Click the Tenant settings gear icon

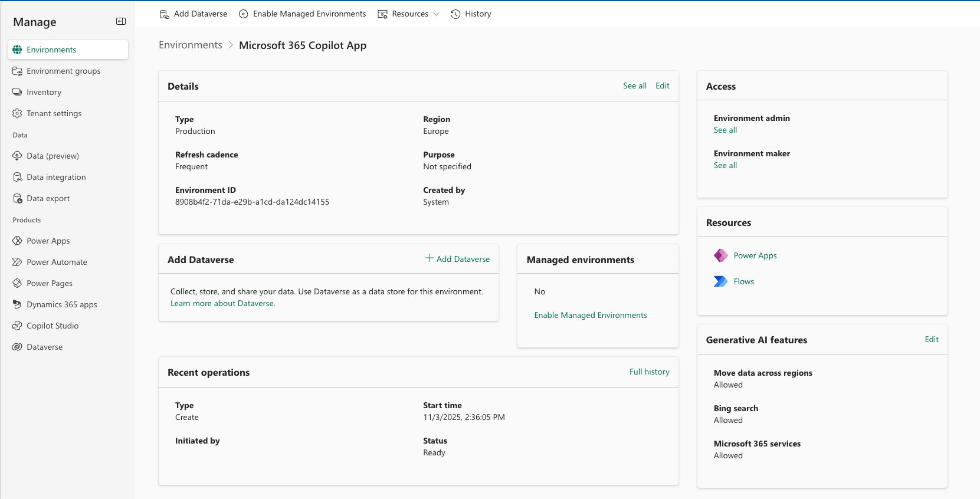click(17, 113)
